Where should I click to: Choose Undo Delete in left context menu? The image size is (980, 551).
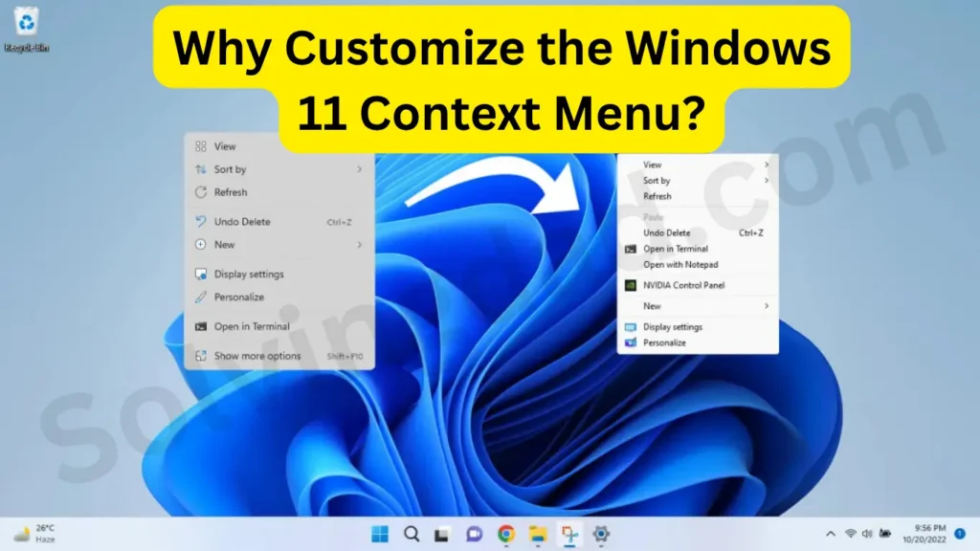(279, 222)
